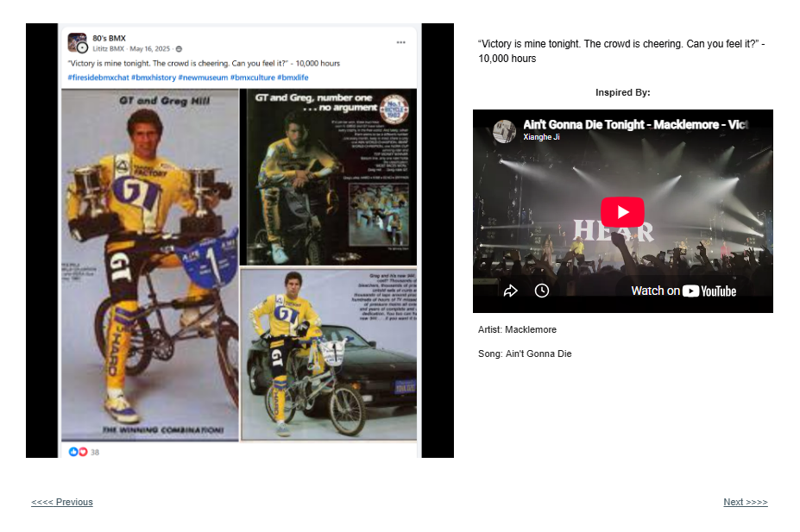This screenshot has height=532, width=800.
Task: Open the Watch on YouTube link
Action: click(683, 291)
